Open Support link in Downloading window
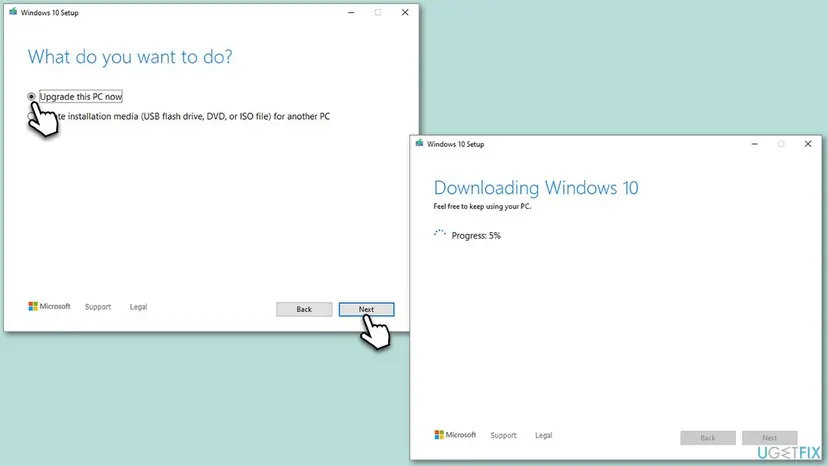Viewport: 828px width, 466px height. (x=503, y=435)
